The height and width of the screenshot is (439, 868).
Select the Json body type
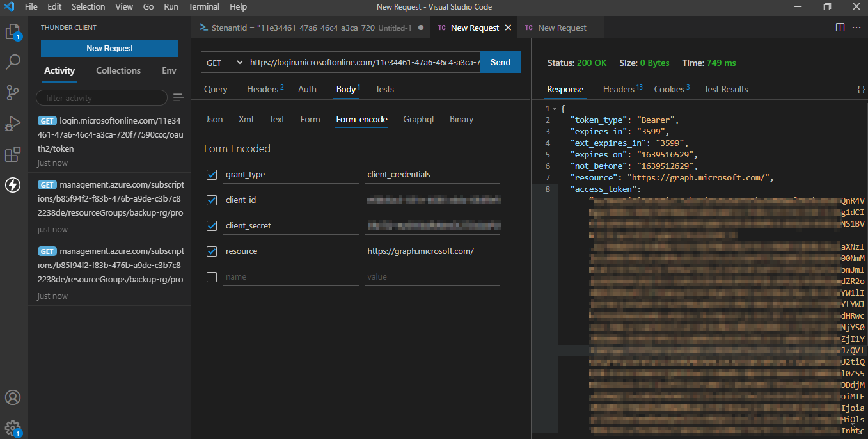214,119
